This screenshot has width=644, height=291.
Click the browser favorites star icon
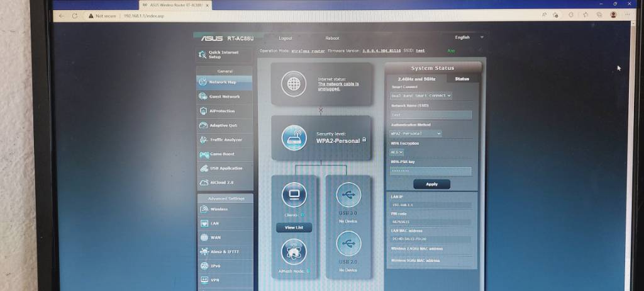(585, 15)
